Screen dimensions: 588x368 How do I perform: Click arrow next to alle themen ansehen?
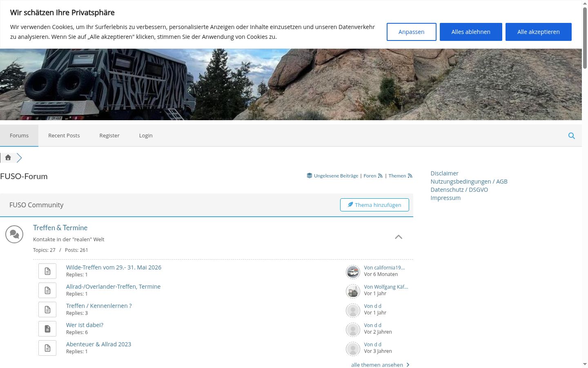pyautogui.click(x=408, y=365)
